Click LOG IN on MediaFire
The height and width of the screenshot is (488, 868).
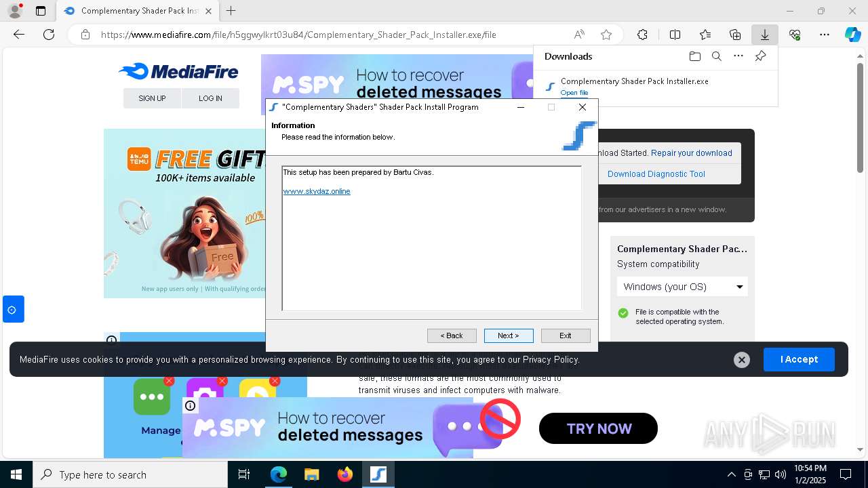pos(210,98)
